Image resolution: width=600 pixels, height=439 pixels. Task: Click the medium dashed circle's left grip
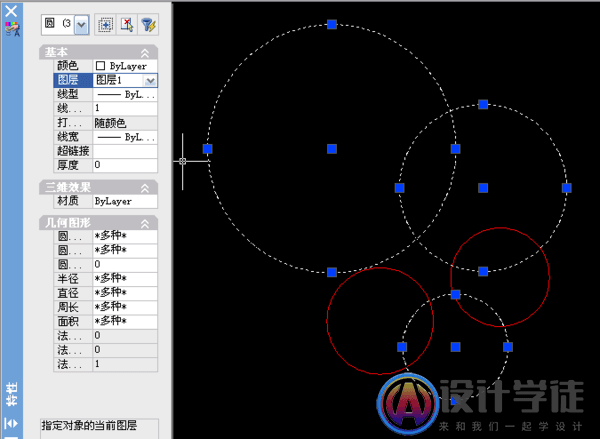coord(399,188)
